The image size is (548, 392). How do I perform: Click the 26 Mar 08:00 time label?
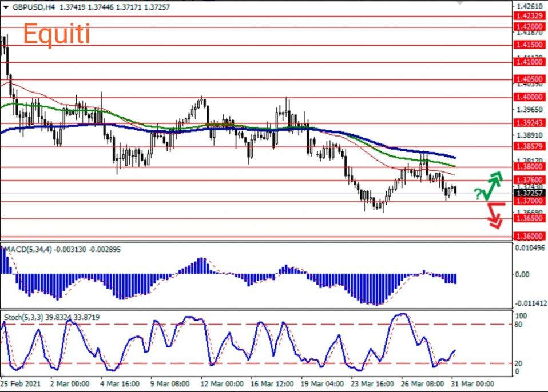(x=423, y=384)
